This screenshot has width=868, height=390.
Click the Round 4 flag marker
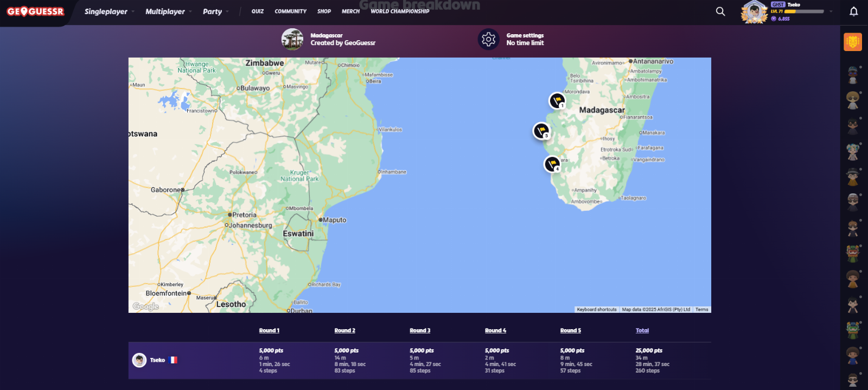coord(552,164)
